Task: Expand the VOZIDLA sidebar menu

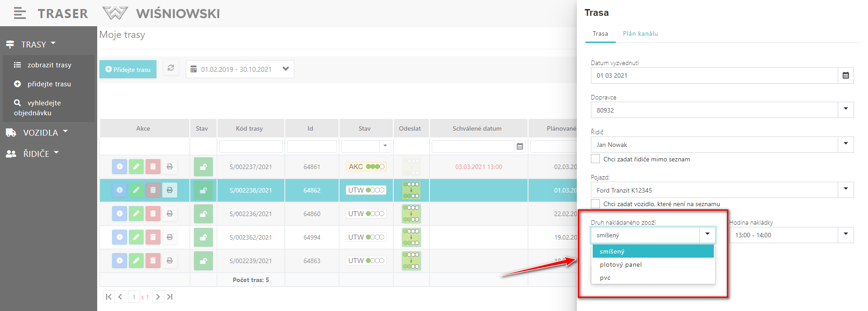Action: [x=41, y=133]
